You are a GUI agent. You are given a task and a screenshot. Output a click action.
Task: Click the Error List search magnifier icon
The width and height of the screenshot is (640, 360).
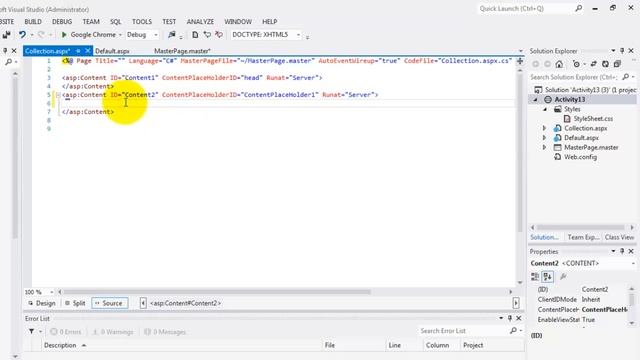(x=513, y=331)
